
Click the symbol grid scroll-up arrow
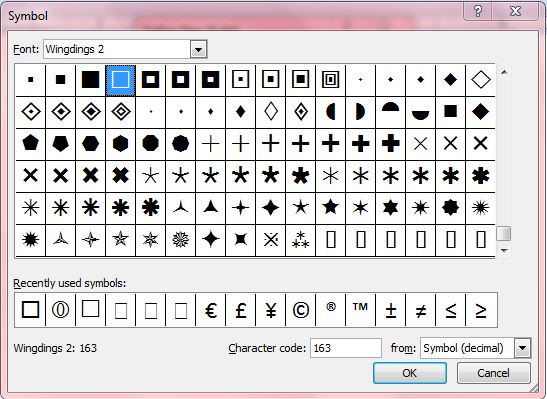[504, 72]
